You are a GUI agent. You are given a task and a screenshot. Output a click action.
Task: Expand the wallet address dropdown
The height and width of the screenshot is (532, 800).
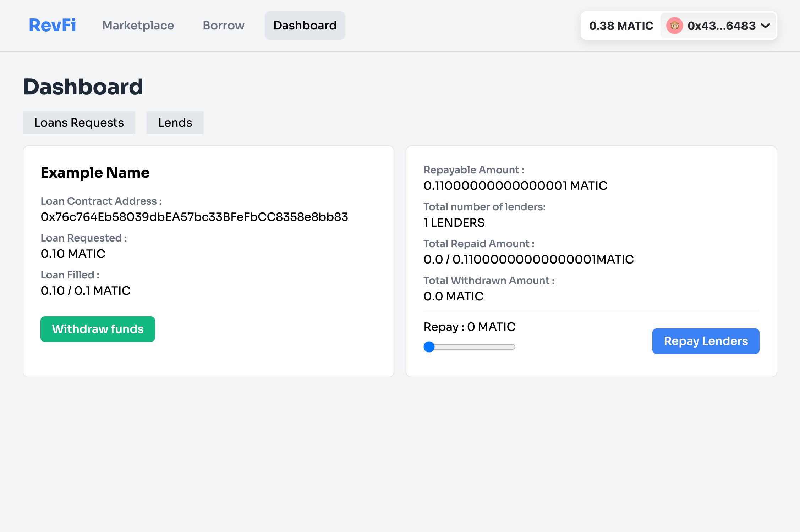pos(767,25)
